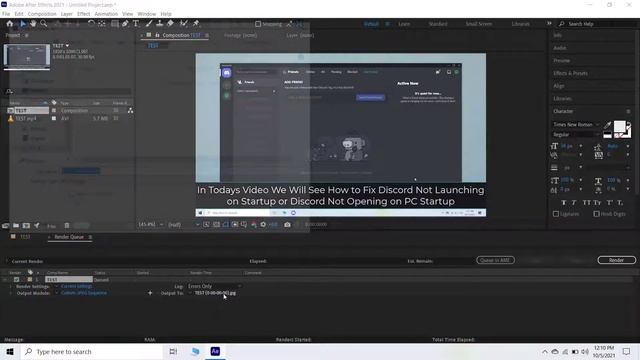Click the After Effects taskbar icon
The height and width of the screenshot is (360, 640).
pos(215,351)
